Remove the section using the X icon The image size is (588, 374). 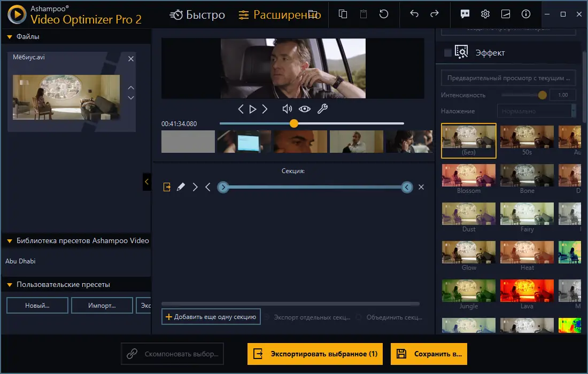pos(421,187)
